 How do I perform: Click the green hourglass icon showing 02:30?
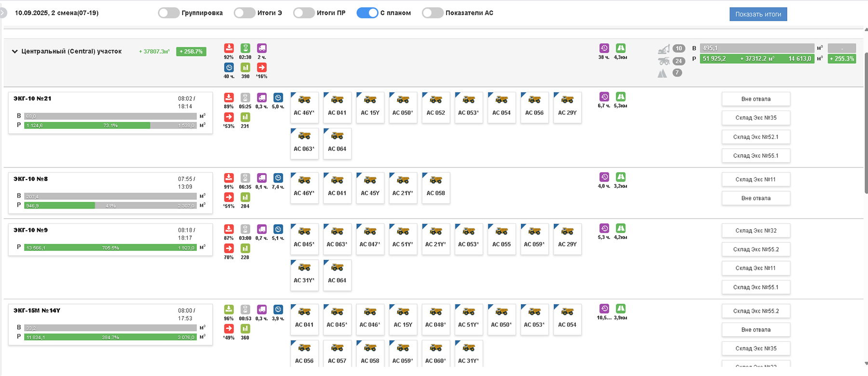coord(245,48)
